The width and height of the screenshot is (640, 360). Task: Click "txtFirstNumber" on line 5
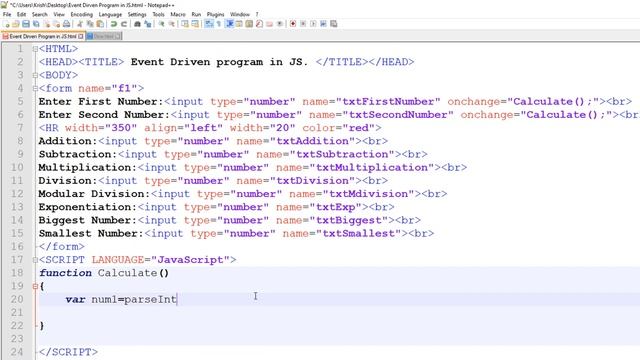coord(388,102)
